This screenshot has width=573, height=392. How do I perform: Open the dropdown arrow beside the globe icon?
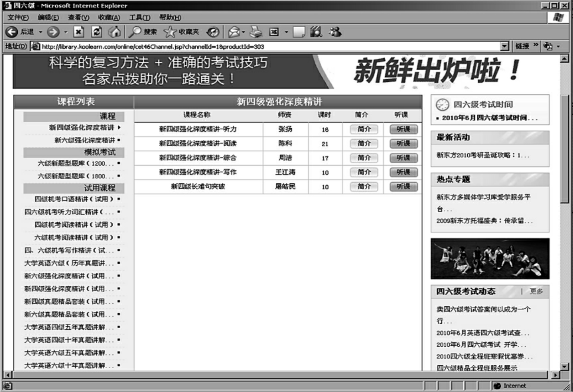(558, 47)
